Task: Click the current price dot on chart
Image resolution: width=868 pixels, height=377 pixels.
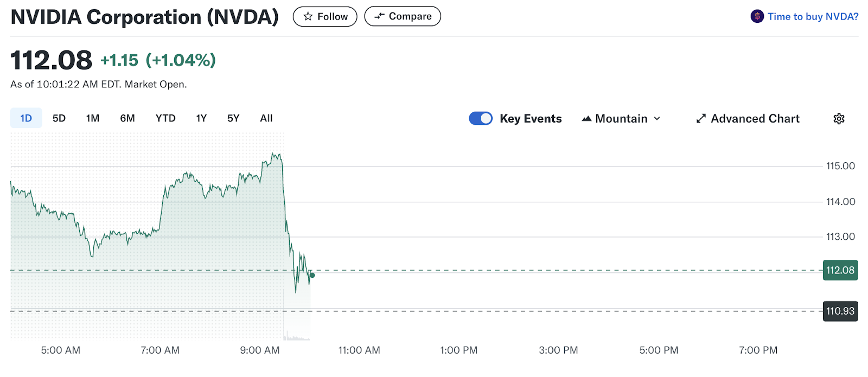Action: click(312, 276)
